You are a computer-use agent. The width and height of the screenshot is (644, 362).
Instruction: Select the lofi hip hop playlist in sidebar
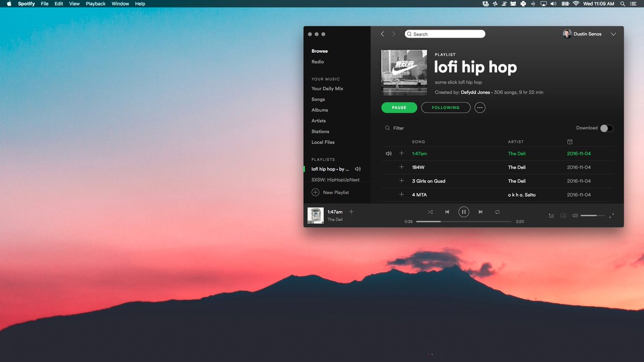tap(331, 169)
